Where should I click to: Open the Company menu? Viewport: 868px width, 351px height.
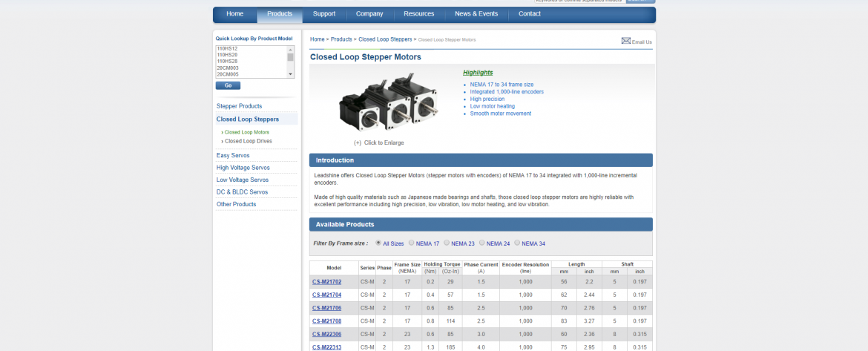(369, 14)
